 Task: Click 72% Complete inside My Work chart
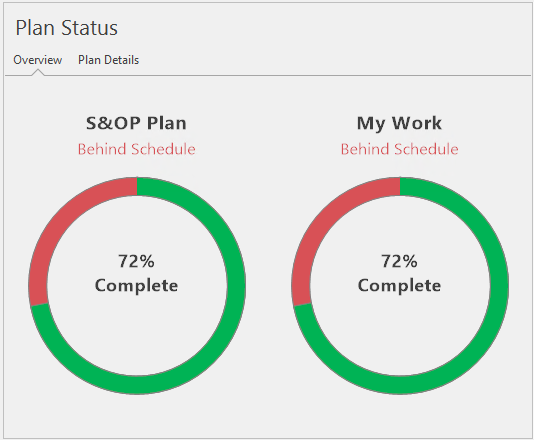(x=399, y=273)
